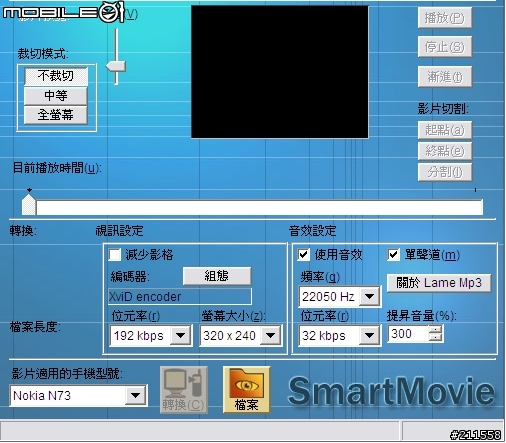The height and width of the screenshot is (443, 506).
Task: Select the 全螢幕 crop mode
Action: click(56, 115)
